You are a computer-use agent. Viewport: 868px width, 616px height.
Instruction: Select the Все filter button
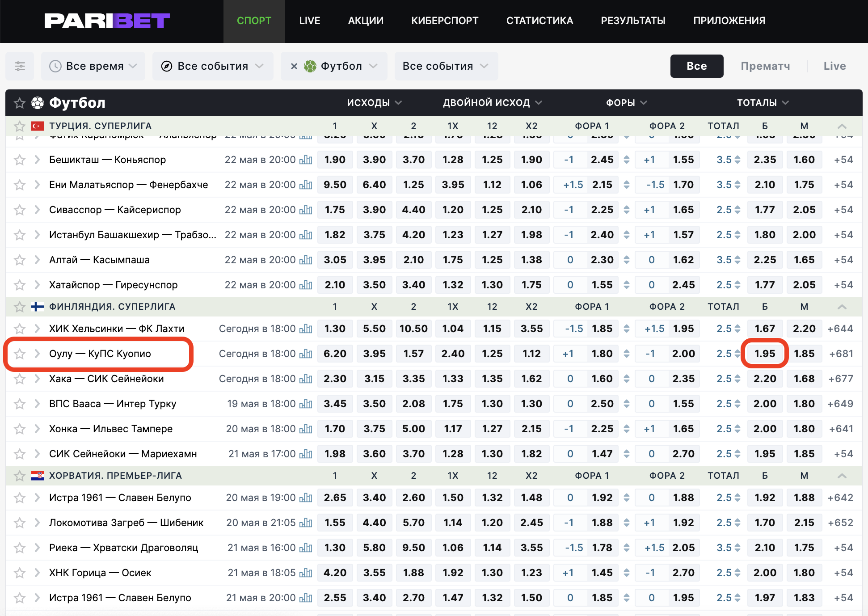tap(697, 66)
